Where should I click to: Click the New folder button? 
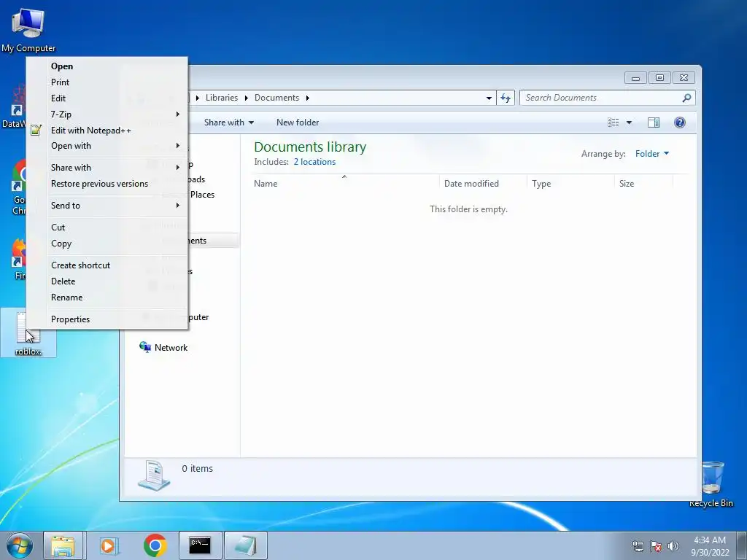pos(298,122)
